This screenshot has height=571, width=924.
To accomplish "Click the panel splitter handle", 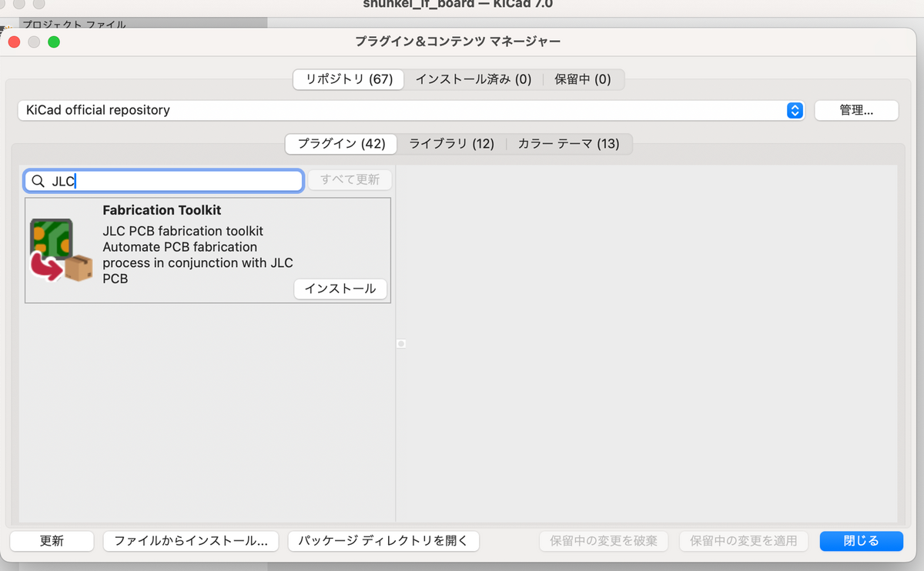I will tap(400, 343).
